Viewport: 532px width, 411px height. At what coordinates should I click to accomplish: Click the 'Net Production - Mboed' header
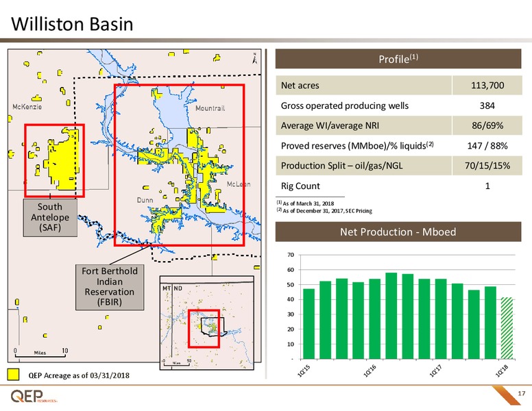point(398,232)
